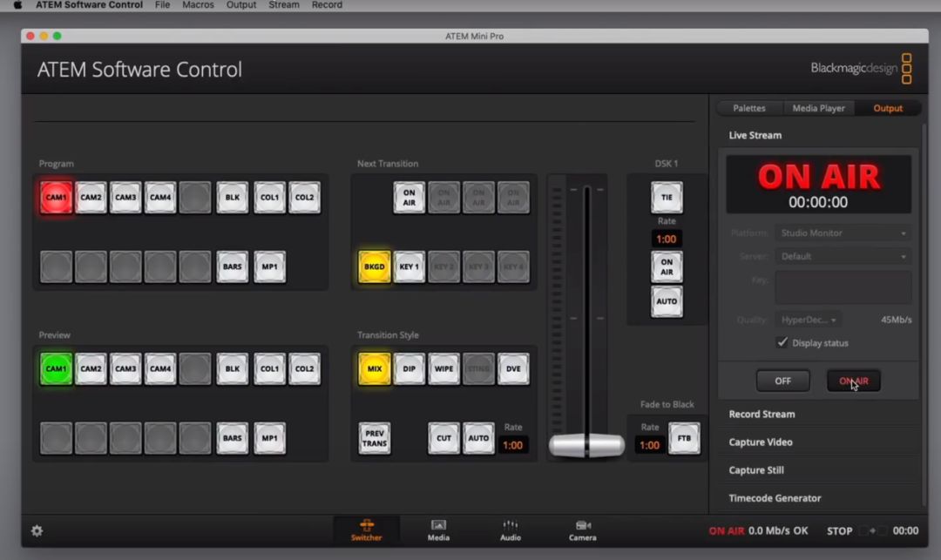Select COL1 on the Preview bus
The height and width of the screenshot is (560, 941).
click(269, 368)
